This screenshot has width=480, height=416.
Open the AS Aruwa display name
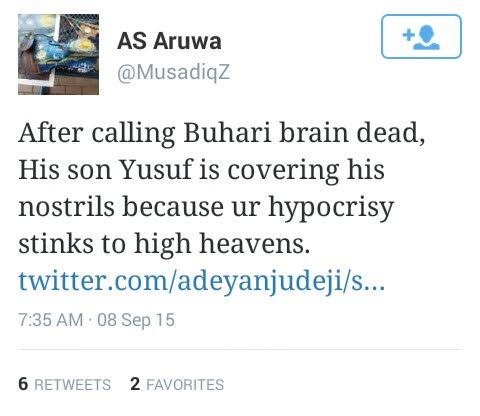169,41
